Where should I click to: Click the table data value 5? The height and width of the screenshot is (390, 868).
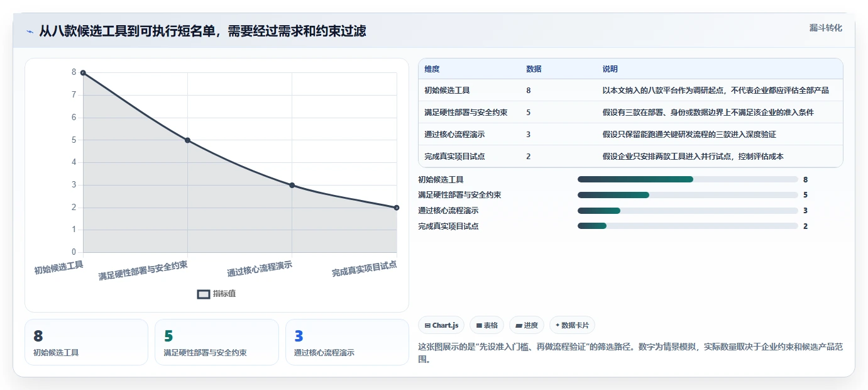pyautogui.click(x=529, y=113)
